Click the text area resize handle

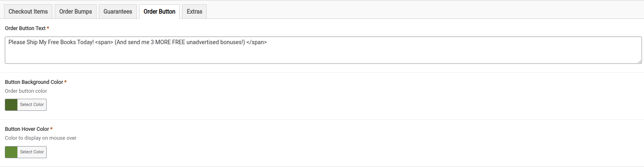(x=640, y=61)
